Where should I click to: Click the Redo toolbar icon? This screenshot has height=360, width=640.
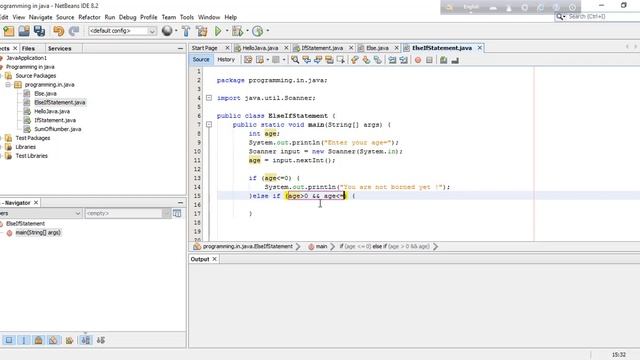click(74, 31)
